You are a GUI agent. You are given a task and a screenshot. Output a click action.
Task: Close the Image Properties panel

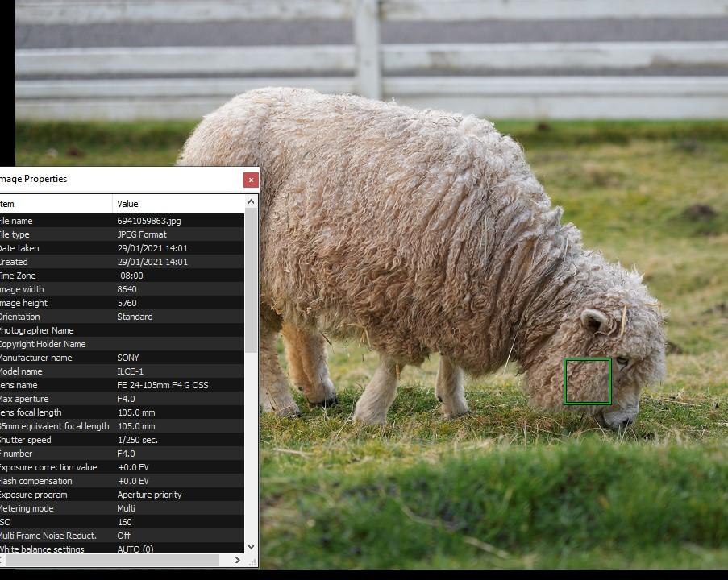(x=251, y=180)
